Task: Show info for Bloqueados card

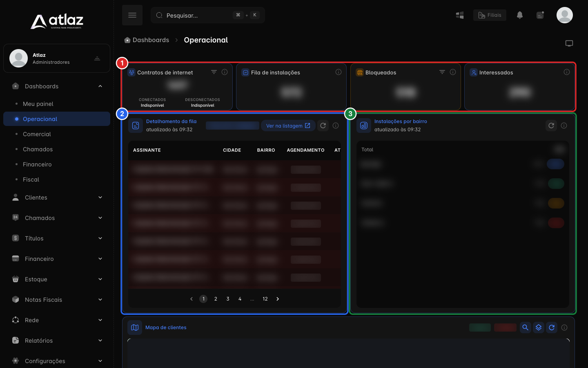Action: (x=453, y=72)
